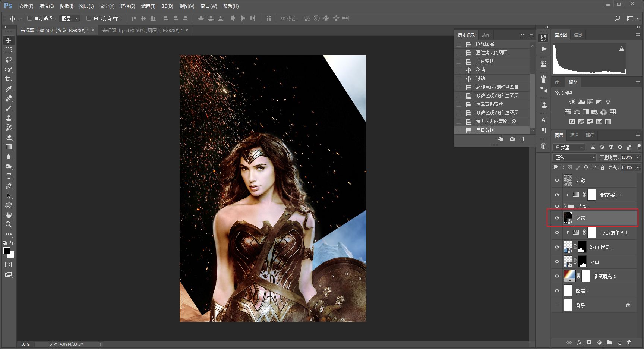This screenshot has height=349, width=644.
Task: Select the 创建剪贴蒙版 history state
Action: [x=493, y=104]
